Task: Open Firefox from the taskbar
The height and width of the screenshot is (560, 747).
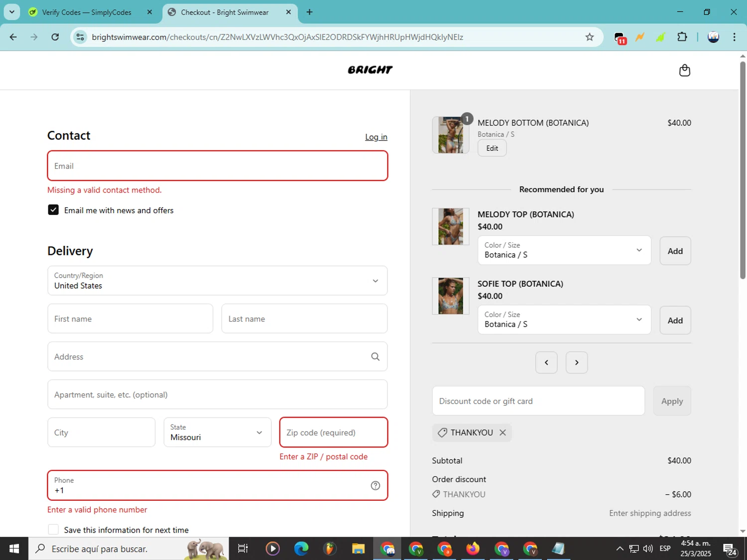Action: pos(473,549)
